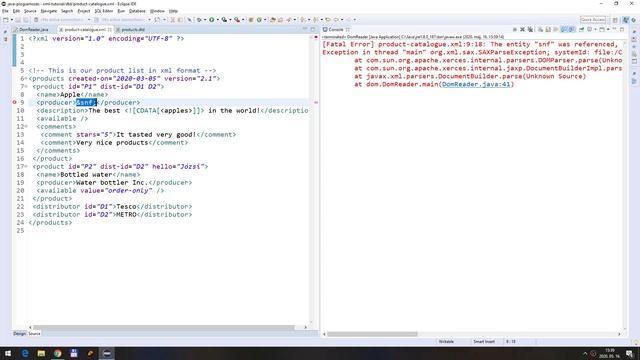Click the Remove All Terminated Launches icon
The height and width of the screenshot is (360, 640).
pos(530,29)
